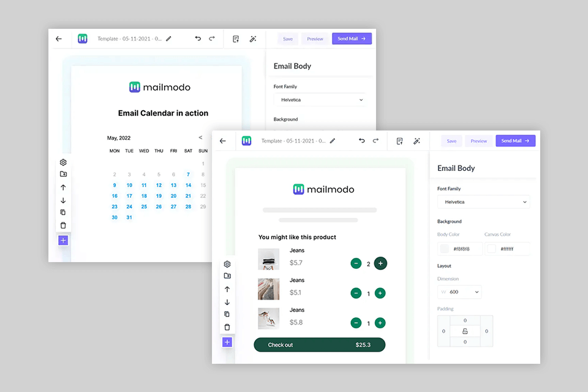The width and height of the screenshot is (588, 392).
Task: Add a new block with the purple plus button
Action: 227,342
